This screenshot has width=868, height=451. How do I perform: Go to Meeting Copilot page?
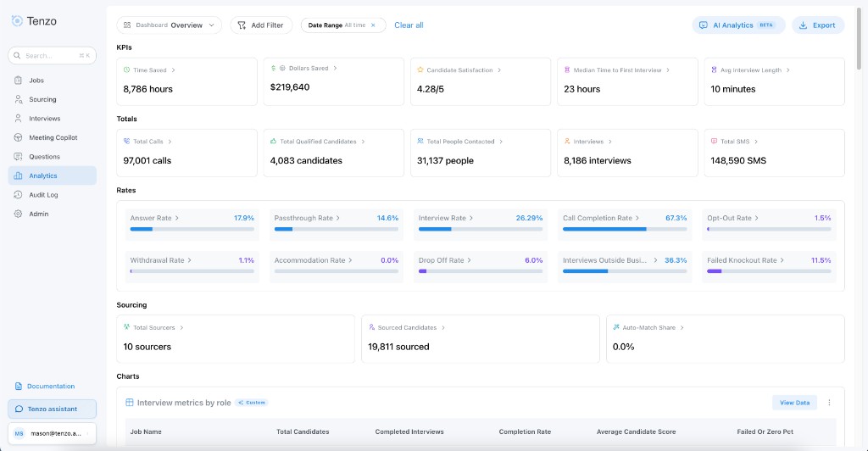[52, 138]
